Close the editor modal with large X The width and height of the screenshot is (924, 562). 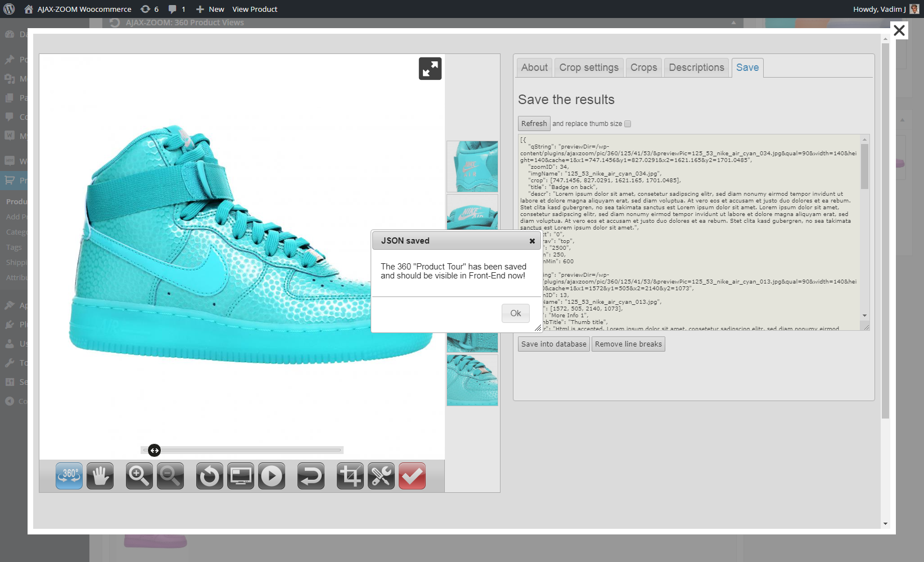coord(899,30)
